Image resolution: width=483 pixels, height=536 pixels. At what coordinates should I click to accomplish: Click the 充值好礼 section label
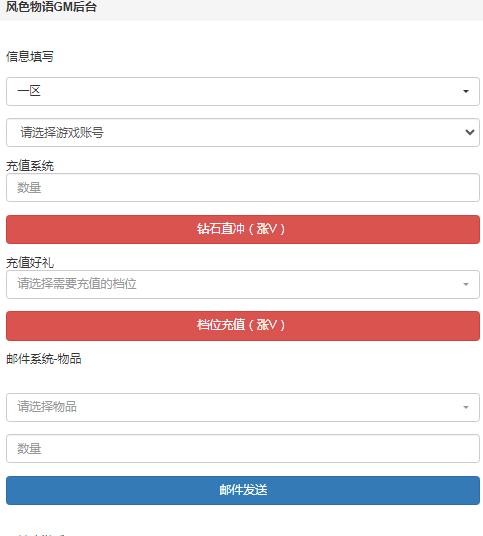click(30, 263)
